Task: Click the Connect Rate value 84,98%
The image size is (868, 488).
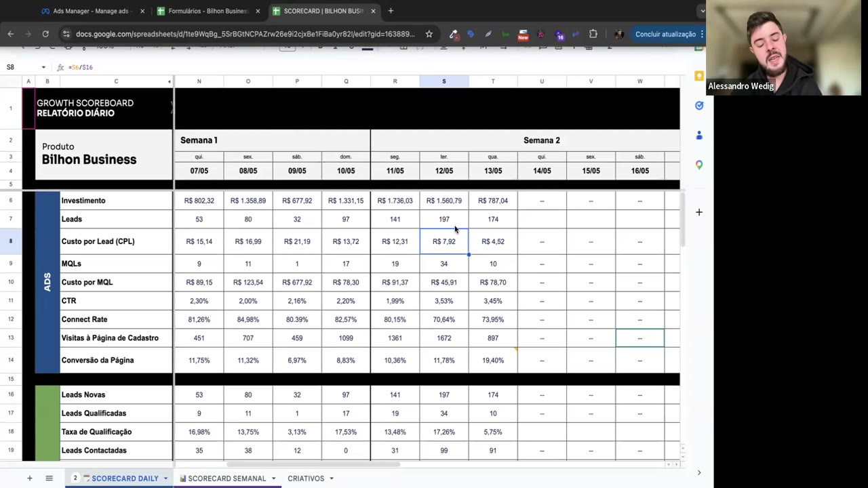Action: 248,319
